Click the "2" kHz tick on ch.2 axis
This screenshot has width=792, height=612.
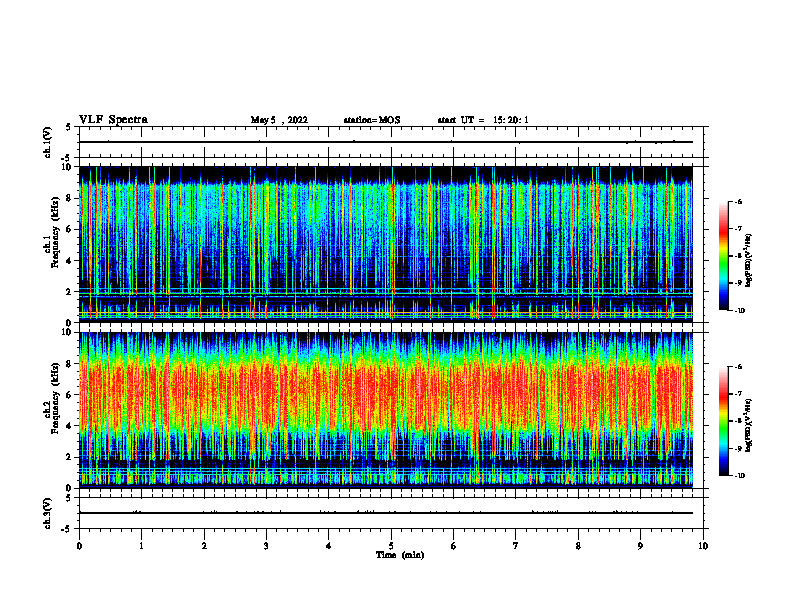pyautogui.click(x=70, y=457)
